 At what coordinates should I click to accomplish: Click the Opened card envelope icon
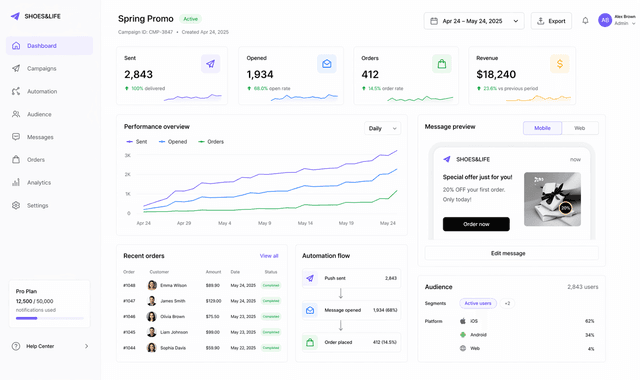[x=327, y=64]
